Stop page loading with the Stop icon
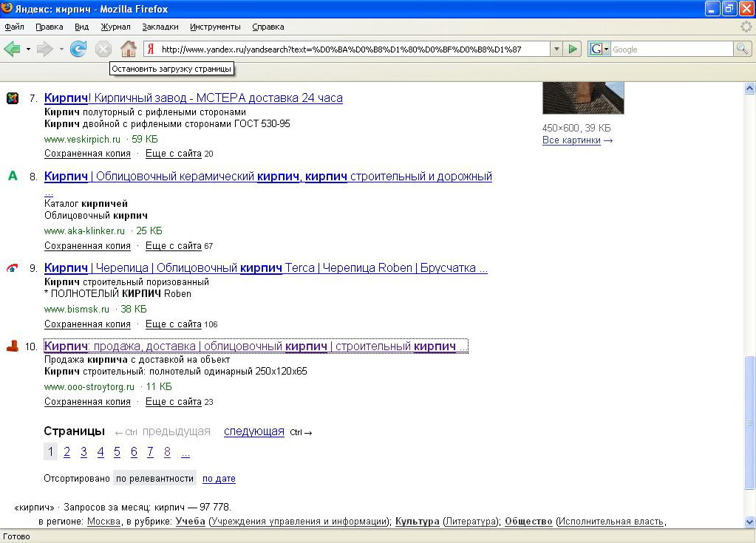Screen dimensions: 756x543 103,49
